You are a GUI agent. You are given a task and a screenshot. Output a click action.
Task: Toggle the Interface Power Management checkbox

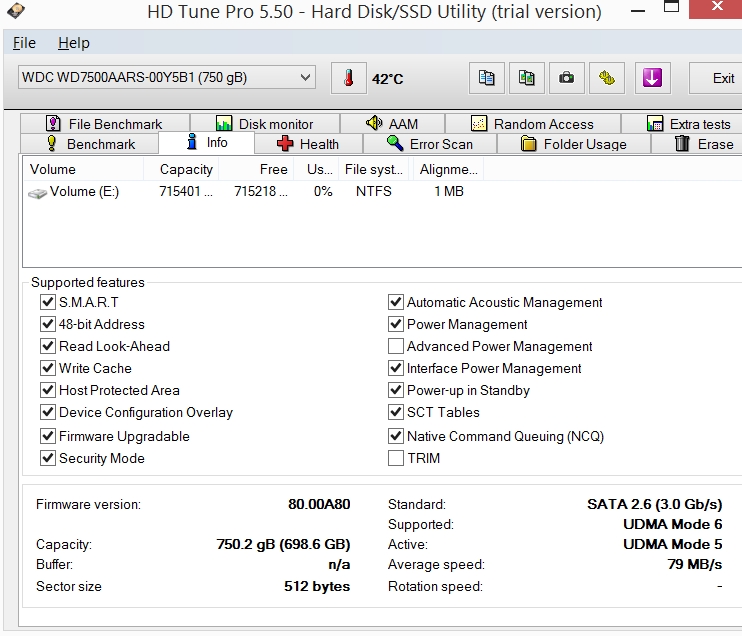click(396, 368)
